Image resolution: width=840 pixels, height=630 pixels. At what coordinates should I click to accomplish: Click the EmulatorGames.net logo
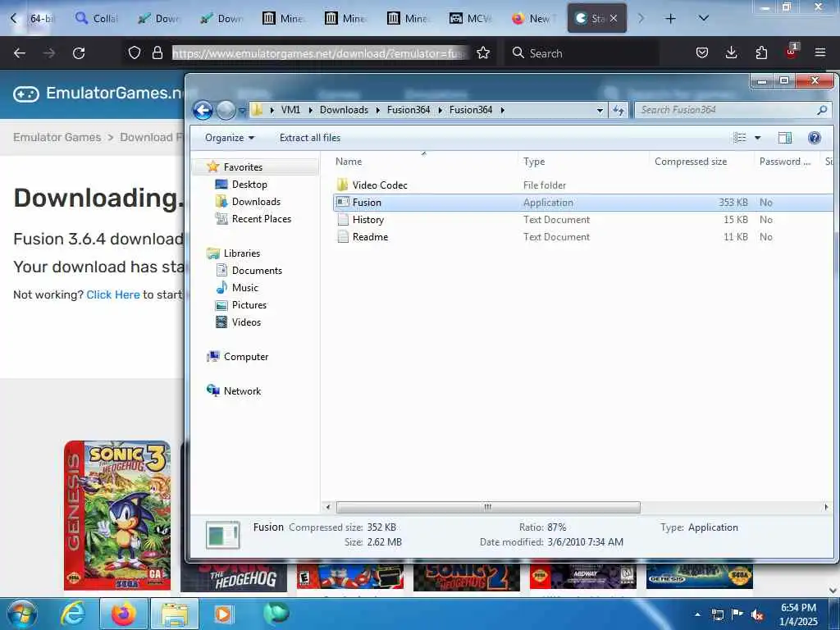(x=99, y=94)
